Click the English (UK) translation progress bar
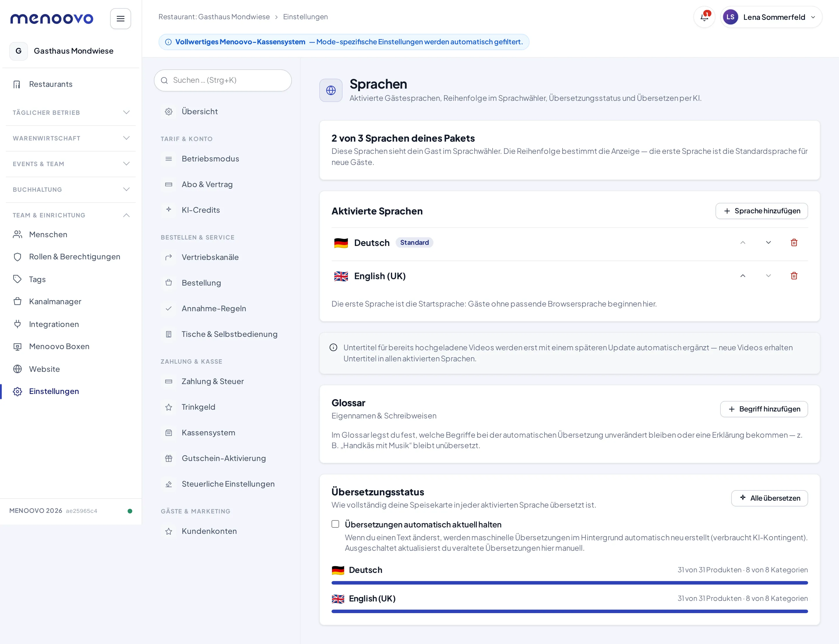Image resolution: width=839 pixels, height=644 pixels. [570, 611]
